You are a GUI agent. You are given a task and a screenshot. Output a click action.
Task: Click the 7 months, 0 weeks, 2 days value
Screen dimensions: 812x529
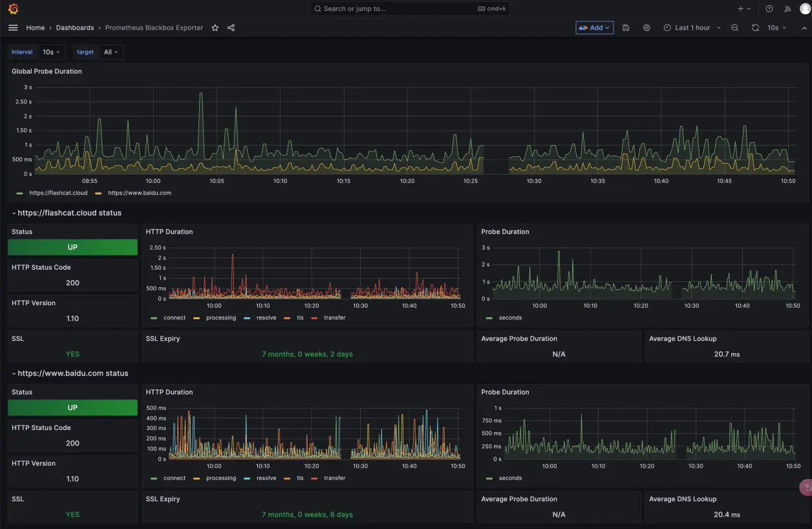coord(307,354)
